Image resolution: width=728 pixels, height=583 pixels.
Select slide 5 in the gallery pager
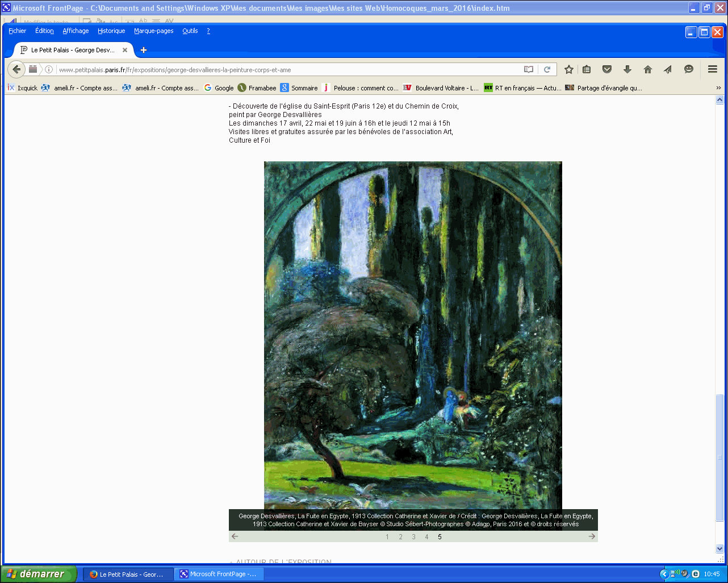pyautogui.click(x=440, y=537)
